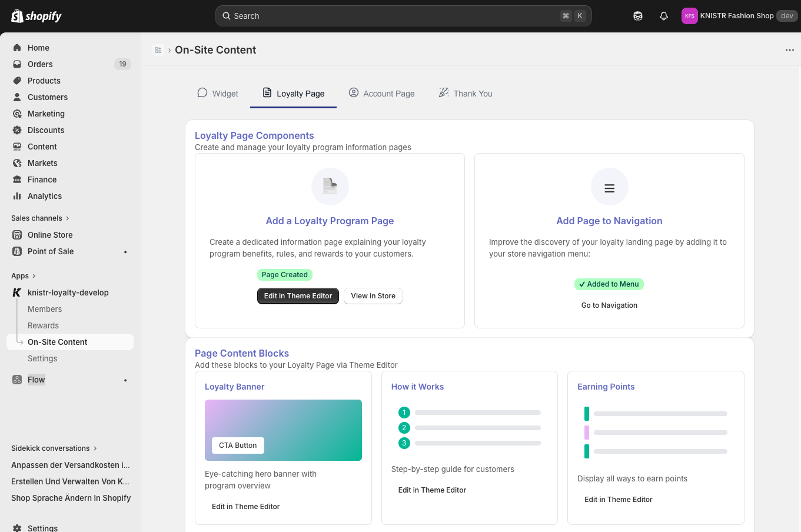Image resolution: width=801 pixels, height=532 pixels.
Task: Open the three-dot more actions menu
Action: [790, 50]
